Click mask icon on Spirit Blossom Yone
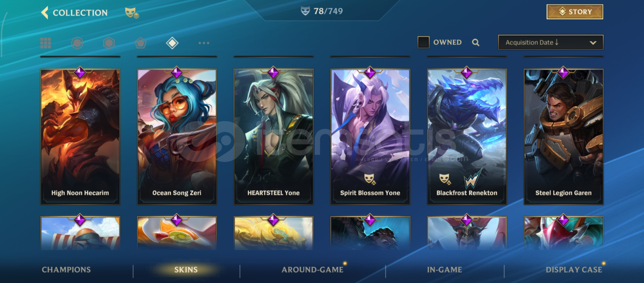 [x=370, y=179]
